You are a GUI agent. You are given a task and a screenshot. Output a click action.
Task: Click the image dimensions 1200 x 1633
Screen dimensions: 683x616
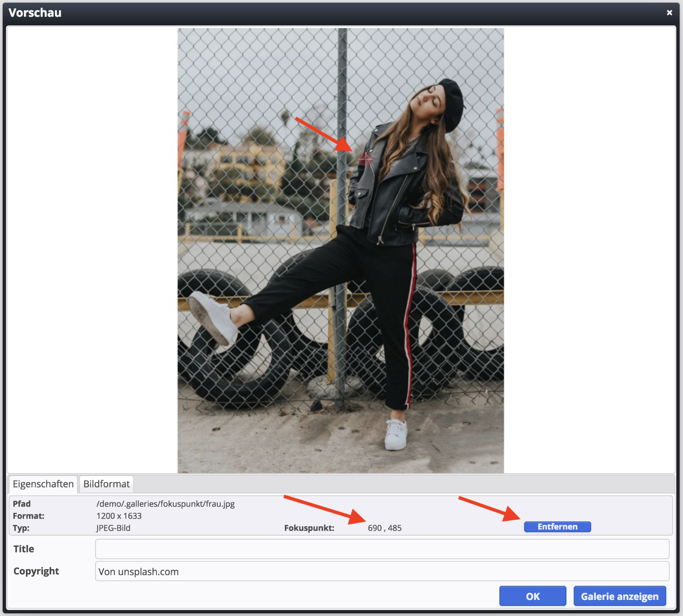pyautogui.click(x=119, y=516)
